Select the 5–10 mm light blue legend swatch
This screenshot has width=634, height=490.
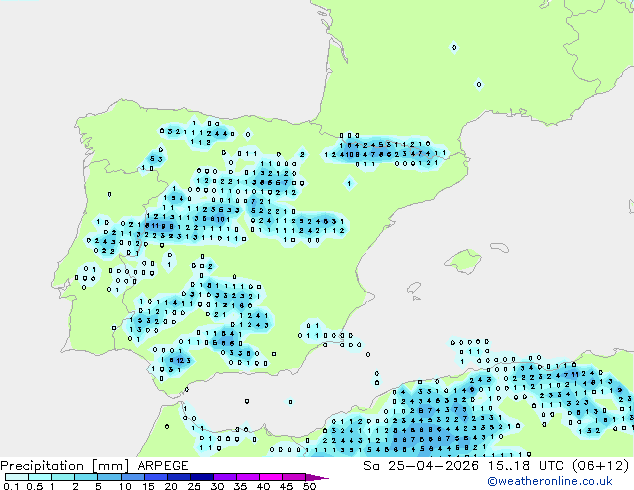[x=109, y=477]
